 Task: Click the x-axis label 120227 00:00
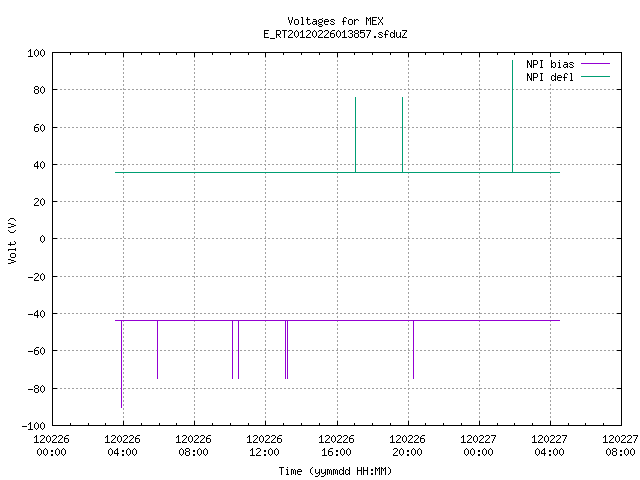(478, 446)
